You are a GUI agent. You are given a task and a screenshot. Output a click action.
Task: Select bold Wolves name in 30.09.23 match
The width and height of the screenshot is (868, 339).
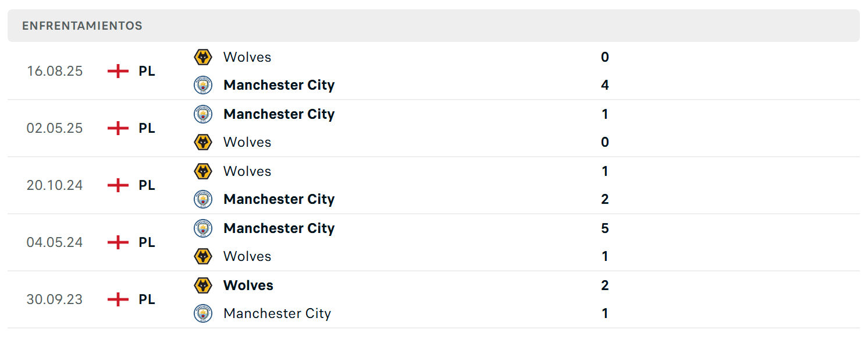coord(248,285)
